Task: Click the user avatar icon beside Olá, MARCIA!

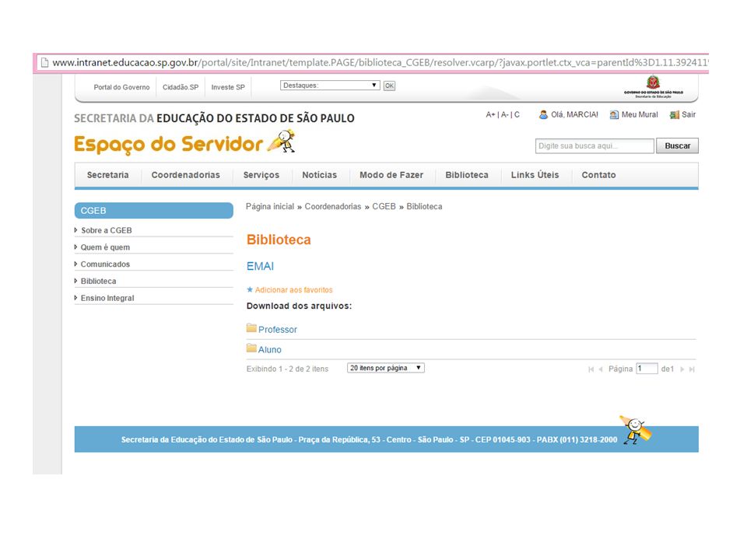Action: point(543,115)
